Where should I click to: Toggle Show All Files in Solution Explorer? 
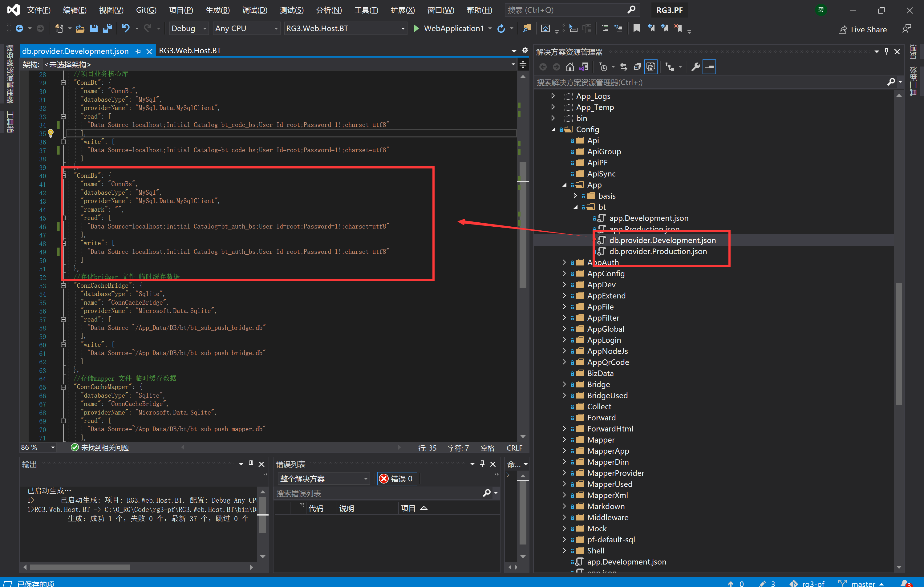tap(651, 67)
